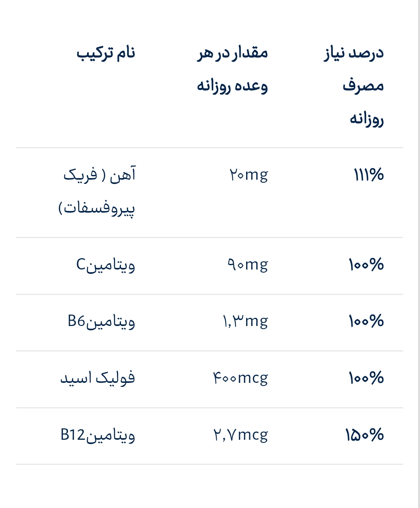Select the 100% value in vitamin C row
420x508 pixels.
(x=366, y=265)
